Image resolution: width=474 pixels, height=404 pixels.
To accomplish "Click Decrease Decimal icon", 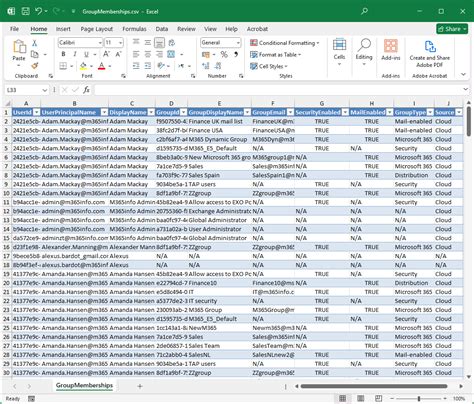I will coord(218,66).
